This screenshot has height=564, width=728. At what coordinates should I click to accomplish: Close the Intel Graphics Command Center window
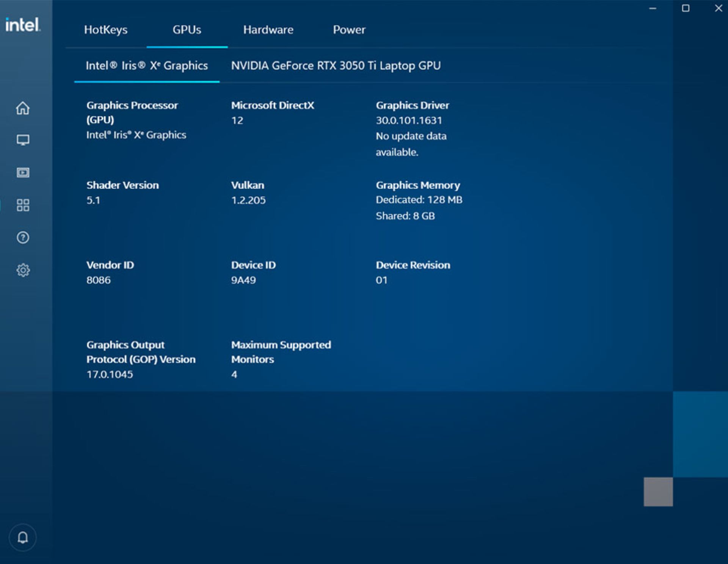click(x=719, y=8)
